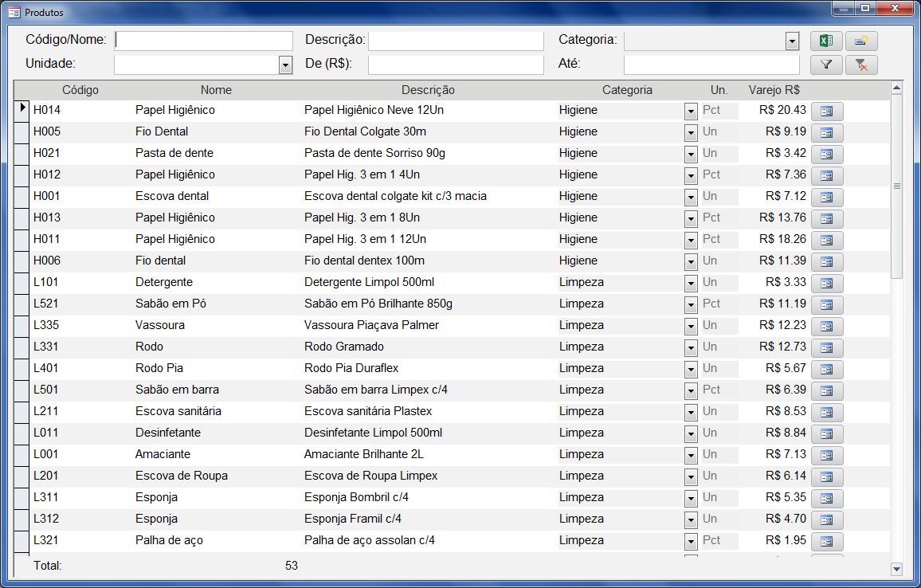Click the Varejo R$ column header
This screenshot has width=921, height=588.
[x=774, y=90]
